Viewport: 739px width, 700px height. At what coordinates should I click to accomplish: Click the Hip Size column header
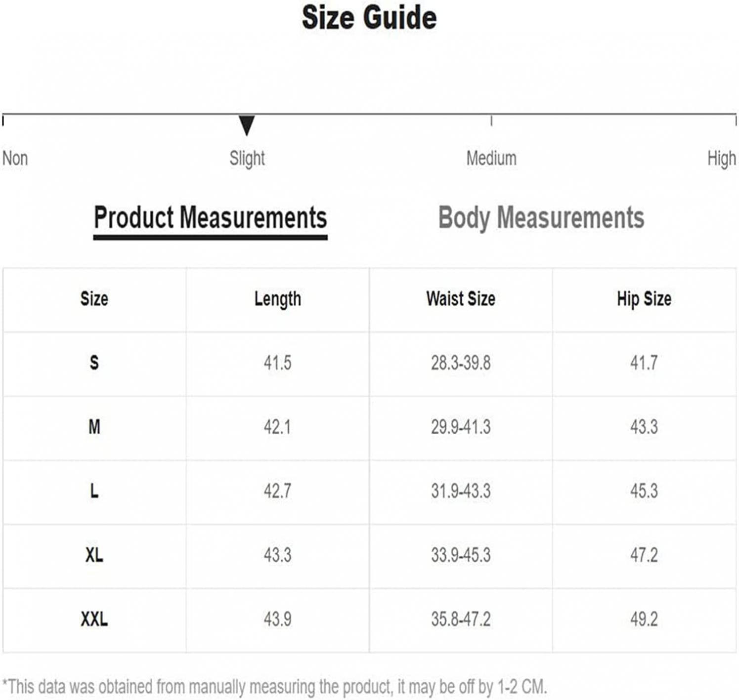pos(644,299)
